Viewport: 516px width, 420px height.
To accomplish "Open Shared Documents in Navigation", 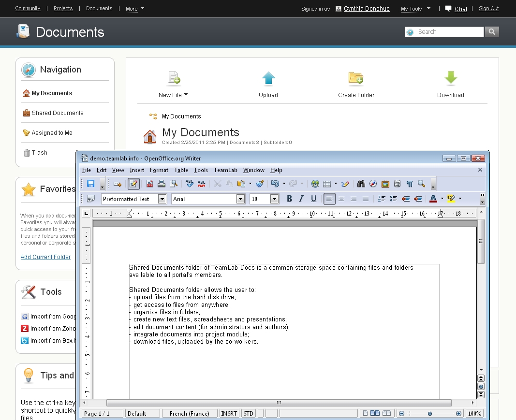I will [x=58, y=113].
